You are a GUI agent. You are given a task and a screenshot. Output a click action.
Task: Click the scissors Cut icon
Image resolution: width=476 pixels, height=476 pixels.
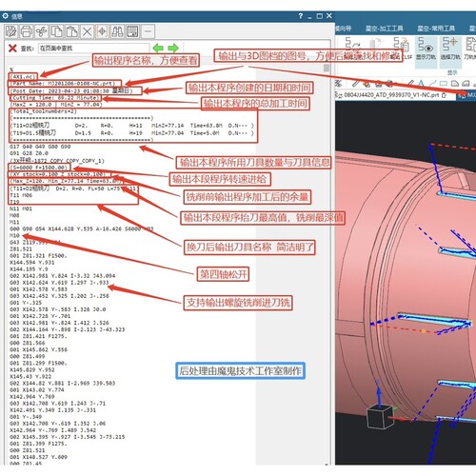[x=41, y=31]
